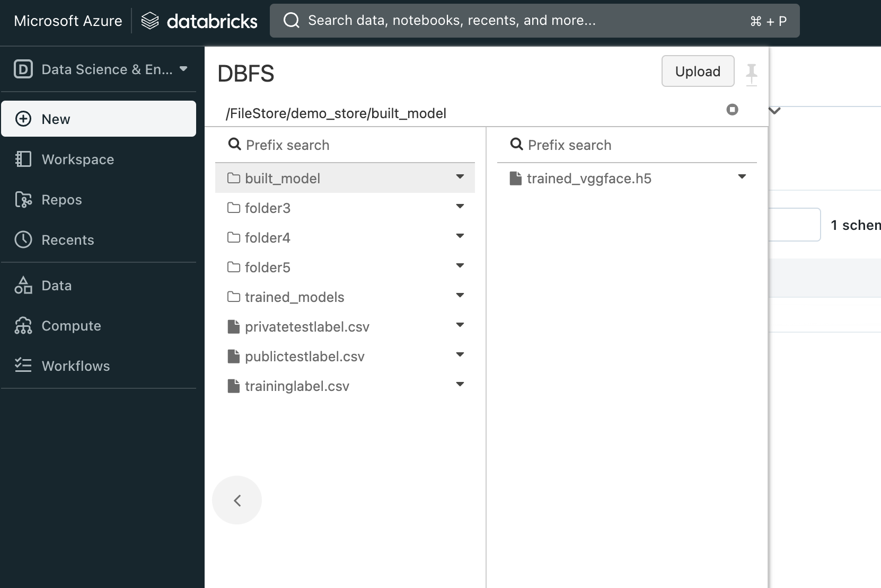Expand the chevron right of the DBFS panel
The width and height of the screenshot is (881, 588).
pos(775,111)
